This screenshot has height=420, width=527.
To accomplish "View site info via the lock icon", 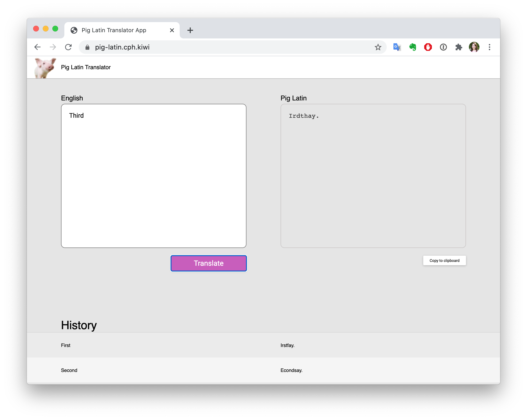I will [x=87, y=47].
